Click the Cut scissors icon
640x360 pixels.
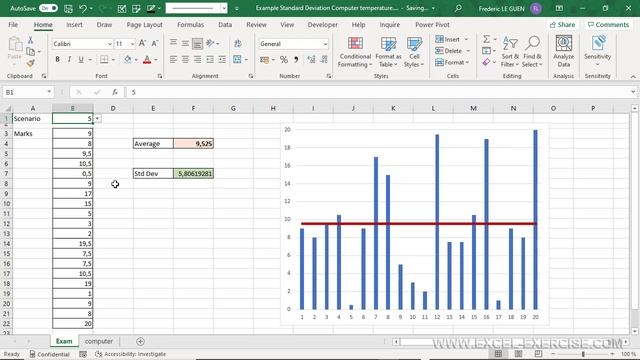click(x=30, y=40)
